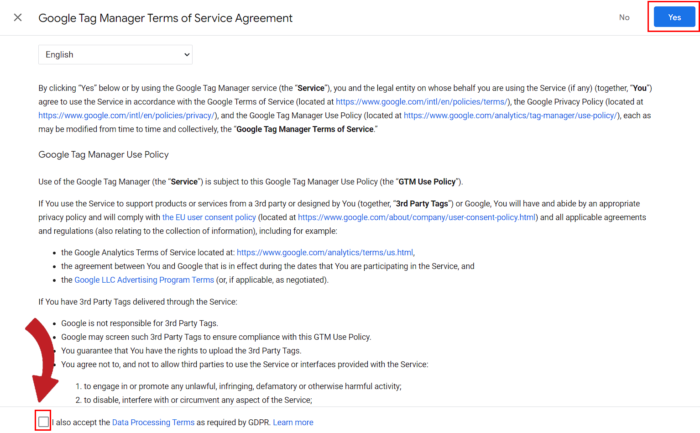Click 'If You have 3rd Party Tags delivered' sentence
The height and width of the screenshot is (433, 700).
point(138,302)
